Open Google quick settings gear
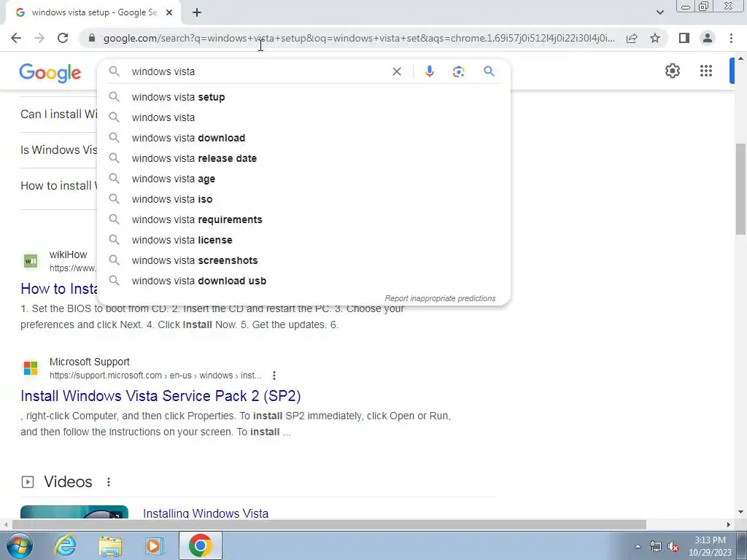This screenshot has height=560, width=747. (672, 71)
